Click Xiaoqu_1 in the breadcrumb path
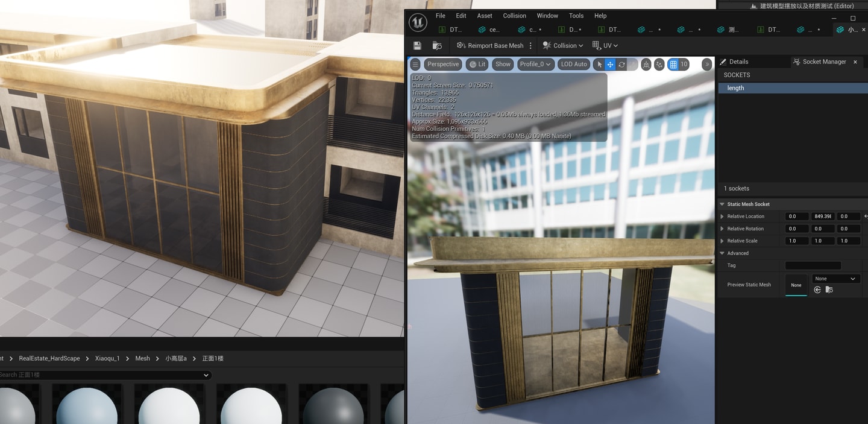This screenshot has height=424, width=868. 107,358
